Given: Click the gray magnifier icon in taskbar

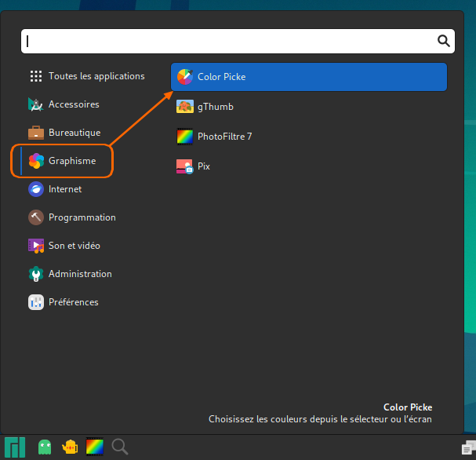Looking at the screenshot, I should point(120,447).
